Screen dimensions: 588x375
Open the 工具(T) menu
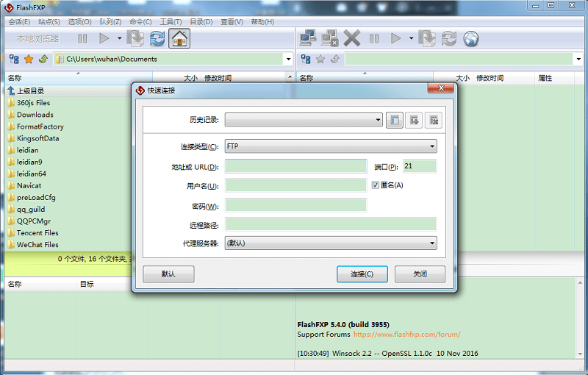click(171, 21)
